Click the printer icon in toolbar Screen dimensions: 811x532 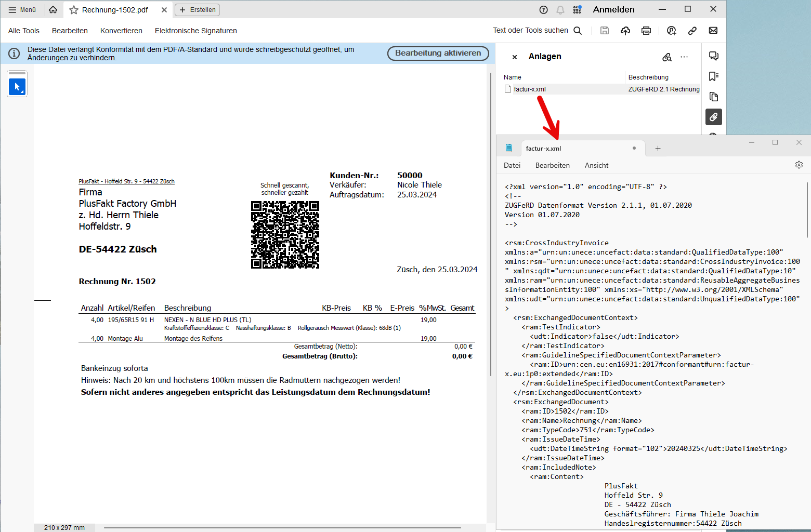click(x=646, y=31)
